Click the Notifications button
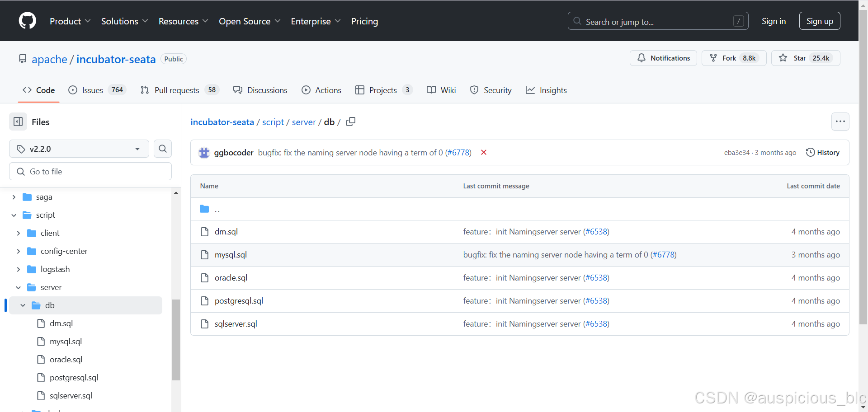 tap(663, 58)
